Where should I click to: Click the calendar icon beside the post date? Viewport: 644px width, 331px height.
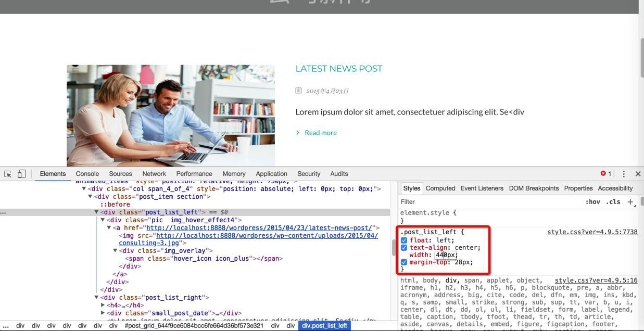point(298,91)
